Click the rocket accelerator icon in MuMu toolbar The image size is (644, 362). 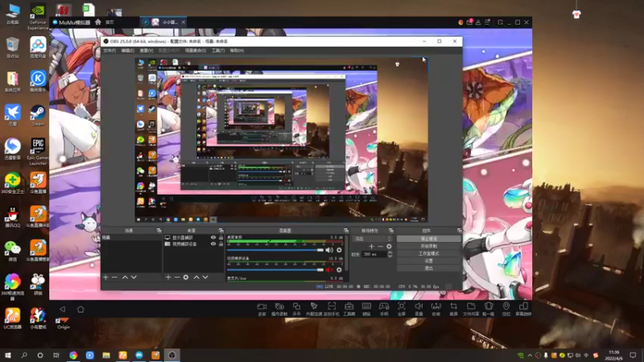click(x=314, y=306)
